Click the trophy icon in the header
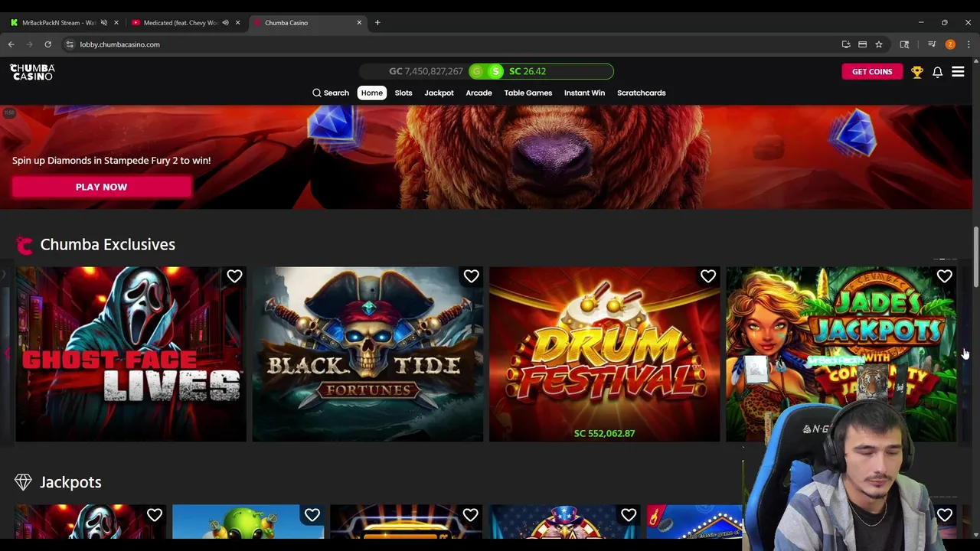980x551 pixels. click(x=916, y=72)
